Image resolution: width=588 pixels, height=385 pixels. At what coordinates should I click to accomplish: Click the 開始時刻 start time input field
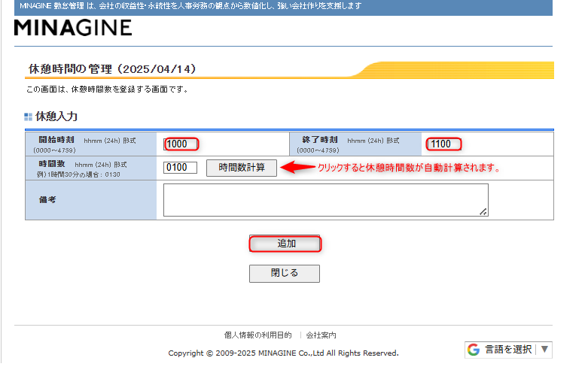pyautogui.click(x=181, y=144)
